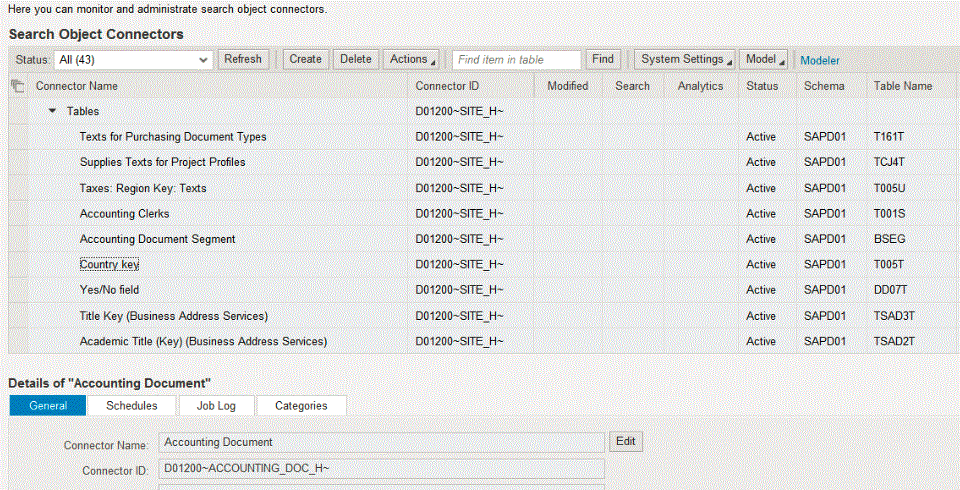This screenshot has height=490, width=960.
Task: Select Supplies Texts for Project Profiles row
Action: click(x=484, y=162)
